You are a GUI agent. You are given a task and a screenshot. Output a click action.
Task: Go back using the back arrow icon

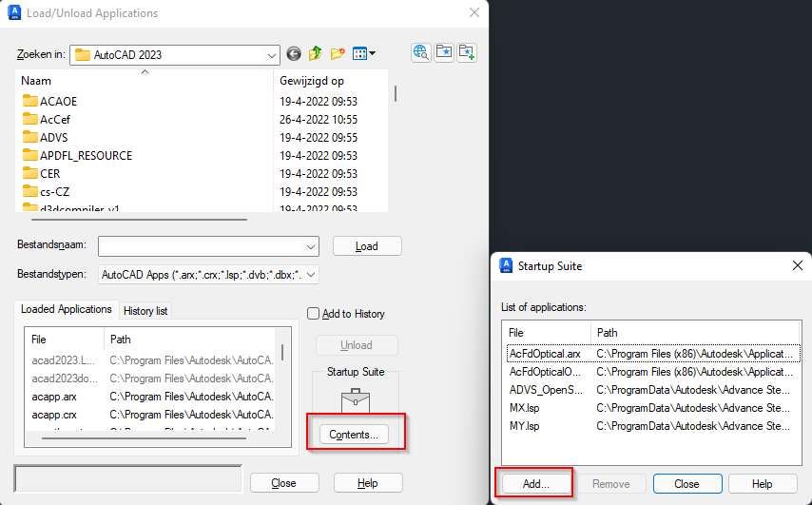tap(294, 54)
